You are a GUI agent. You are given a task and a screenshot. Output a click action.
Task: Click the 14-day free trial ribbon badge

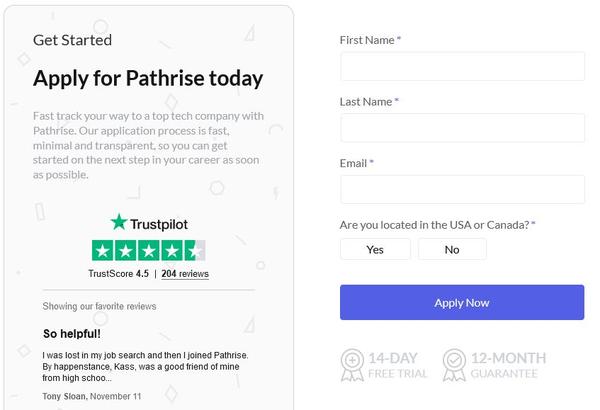tap(352, 365)
